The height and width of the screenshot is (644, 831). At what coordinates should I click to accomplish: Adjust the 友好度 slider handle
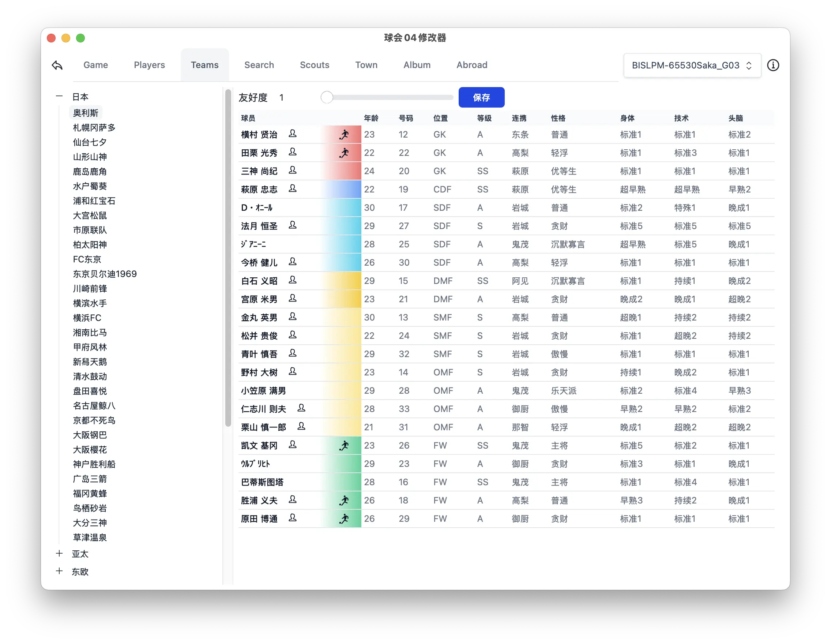(x=327, y=97)
